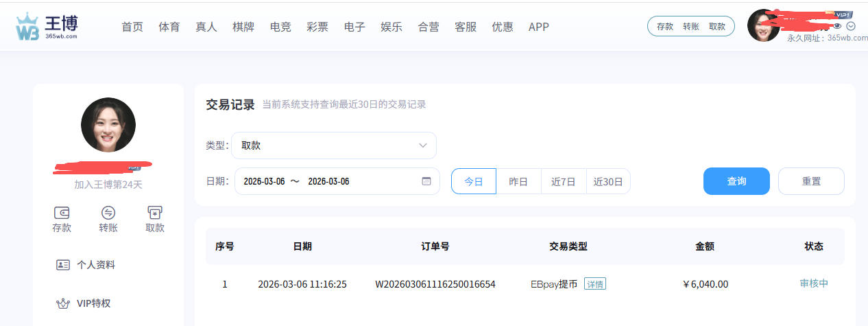Screen dimensions: 868x326
Task: Go to the 体育 menu item
Action: pyautogui.click(x=169, y=27)
